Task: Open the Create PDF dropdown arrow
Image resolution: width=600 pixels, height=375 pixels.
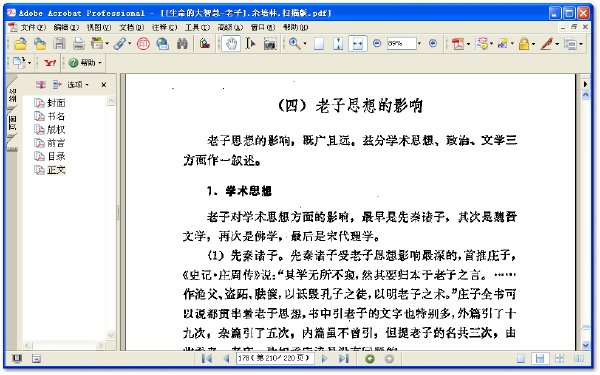Action: point(468,44)
